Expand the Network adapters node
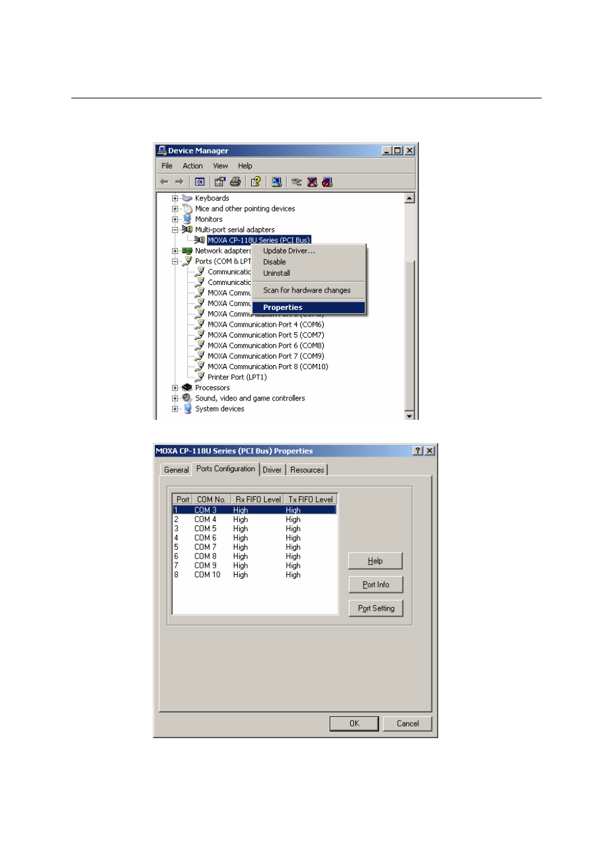Viewport: 613px width, 868px height. 175,251
